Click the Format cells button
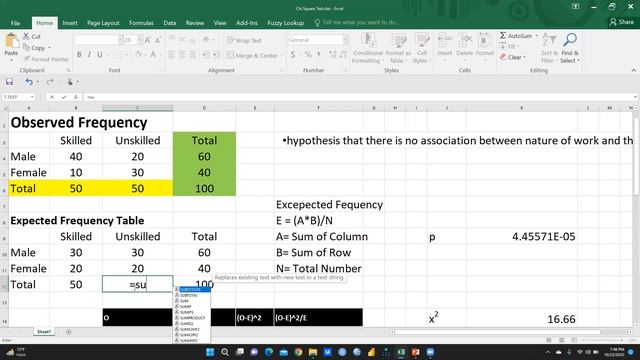This screenshot has height=360, width=640. pyautogui.click(x=484, y=46)
